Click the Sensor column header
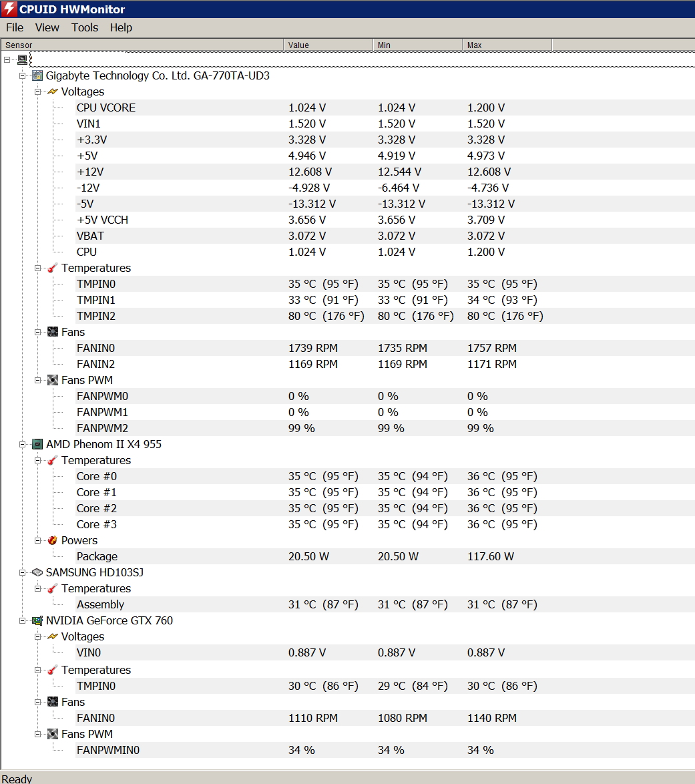 click(142, 45)
